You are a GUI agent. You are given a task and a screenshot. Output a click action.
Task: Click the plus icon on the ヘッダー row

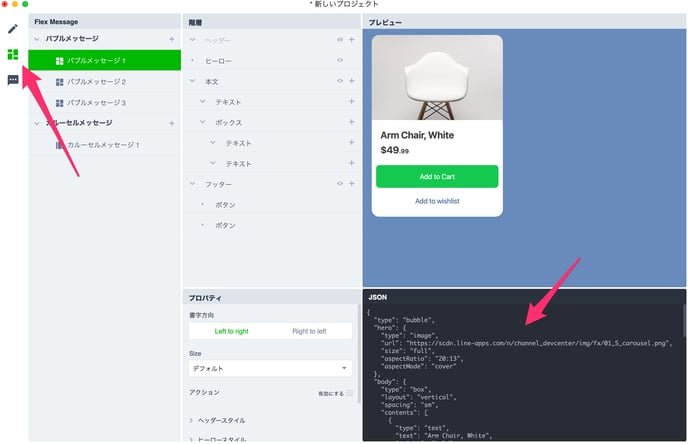click(x=351, y=40)
